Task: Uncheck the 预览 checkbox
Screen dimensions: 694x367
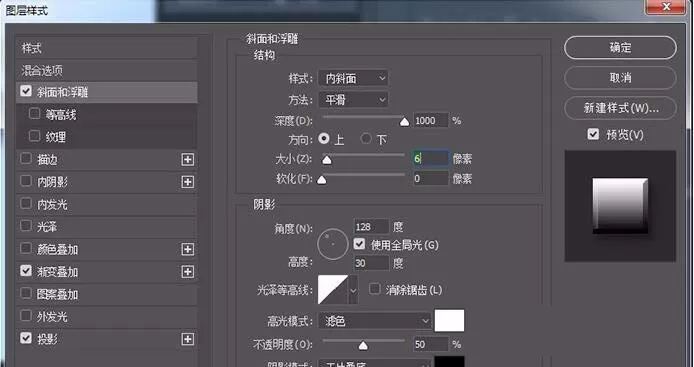Action: [x=593, y=134]
